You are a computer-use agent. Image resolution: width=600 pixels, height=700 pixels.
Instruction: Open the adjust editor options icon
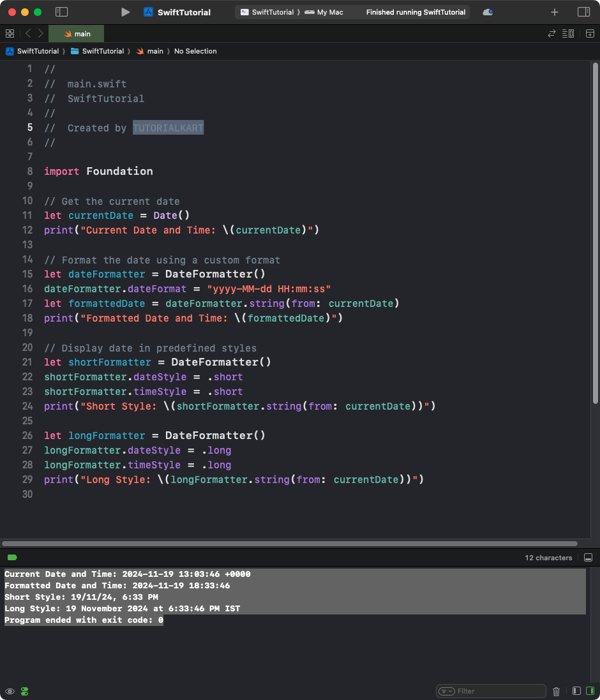pos(567,33)
